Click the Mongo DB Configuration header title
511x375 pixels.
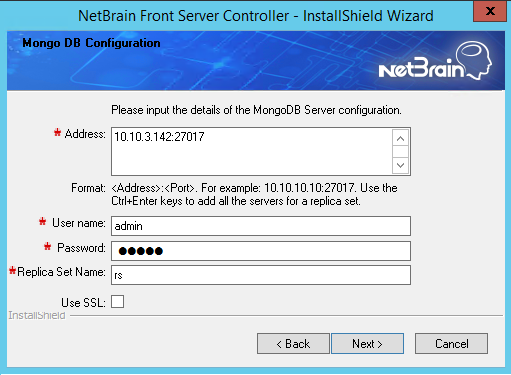click(x=91, y=43)
